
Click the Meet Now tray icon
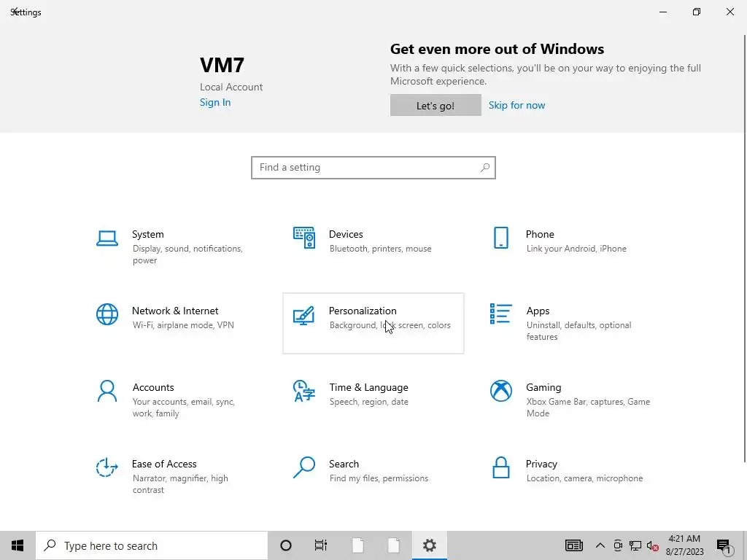click(x=618, y=545)
